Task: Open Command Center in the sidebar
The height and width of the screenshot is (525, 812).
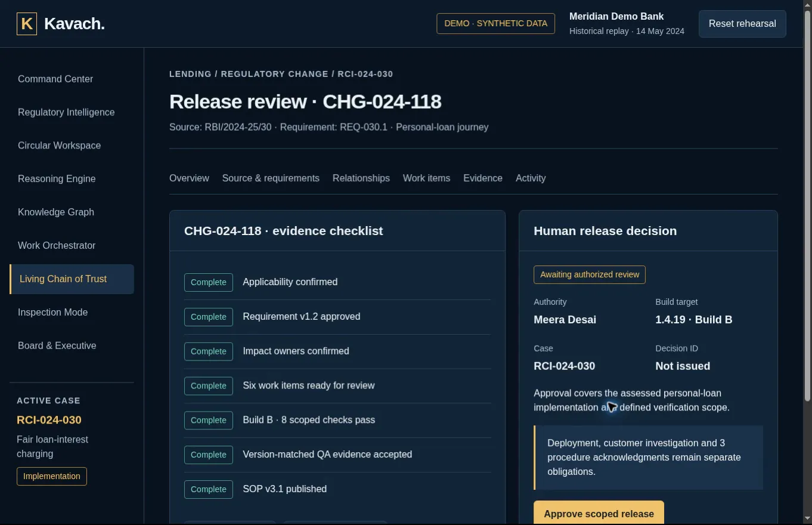Action: 55,79
